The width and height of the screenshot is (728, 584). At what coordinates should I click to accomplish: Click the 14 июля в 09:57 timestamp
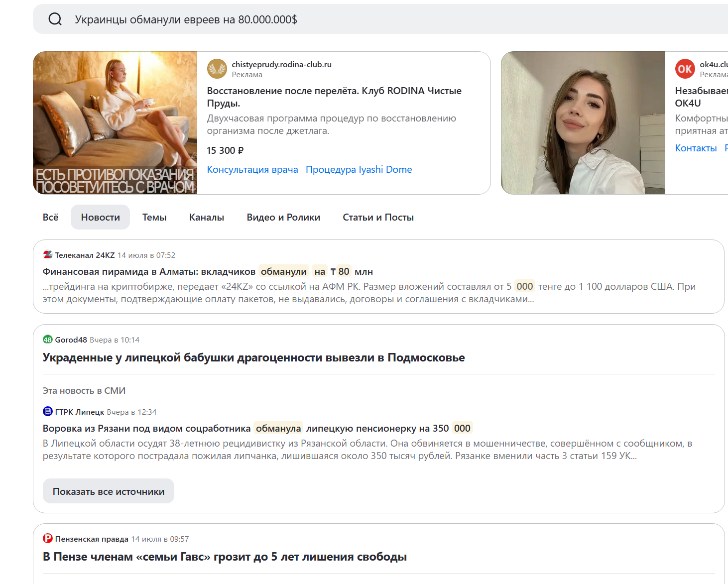pyautogui.click(x=160, y=539)
